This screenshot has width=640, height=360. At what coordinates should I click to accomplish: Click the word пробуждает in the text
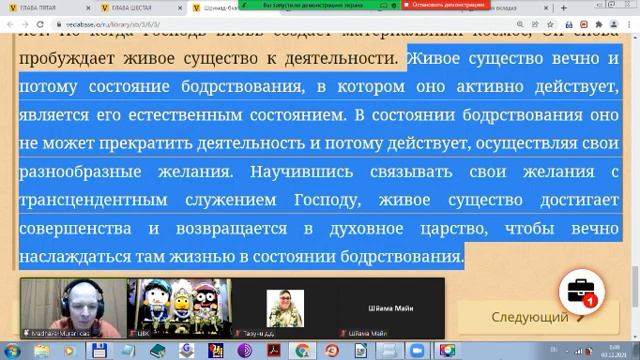67,58
